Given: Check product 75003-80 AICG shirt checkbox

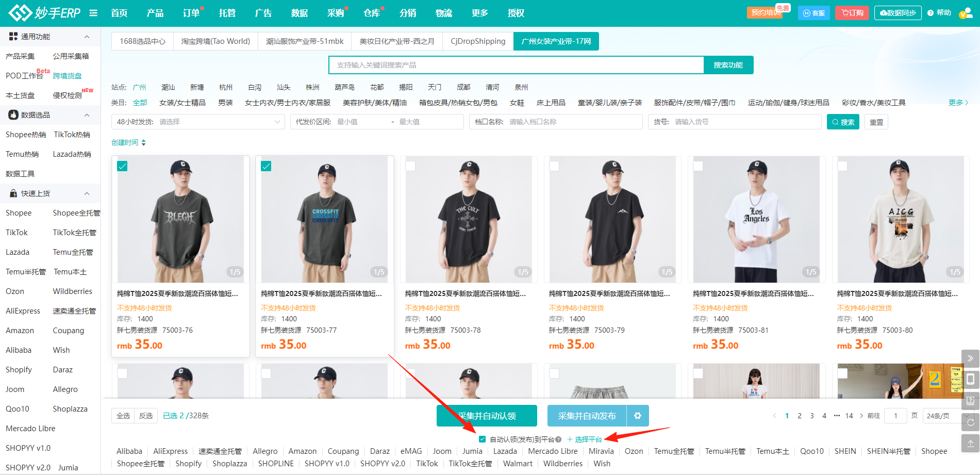Looking at the screenshot, I should 842,166.
